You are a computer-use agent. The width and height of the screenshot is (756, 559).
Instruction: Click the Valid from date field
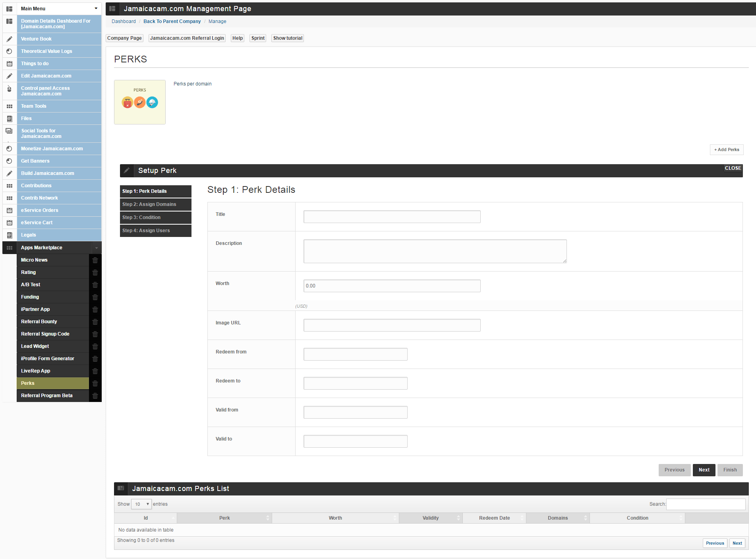pos(355,412)
